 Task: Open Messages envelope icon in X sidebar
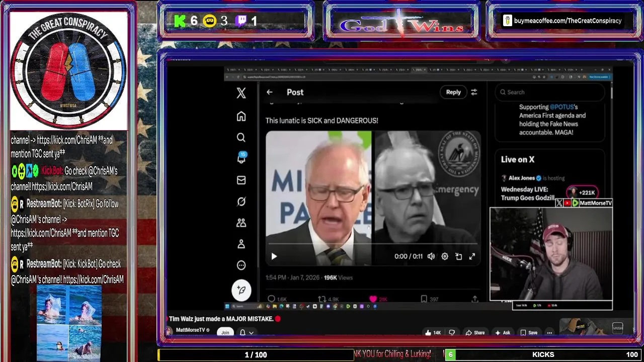click(x=241, y=180)
